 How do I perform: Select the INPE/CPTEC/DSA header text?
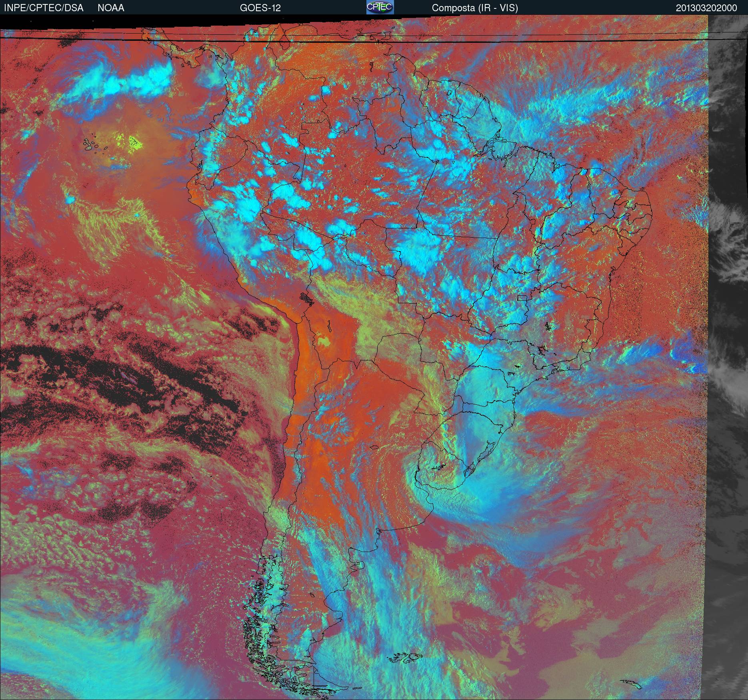[x=44, y=8]
